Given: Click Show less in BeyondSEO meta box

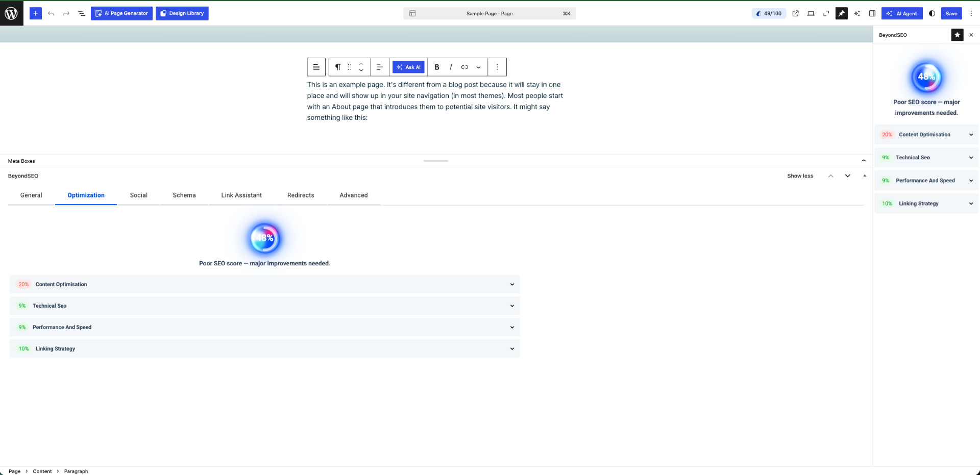Looking at the screenshot, I should pos(800,176).
